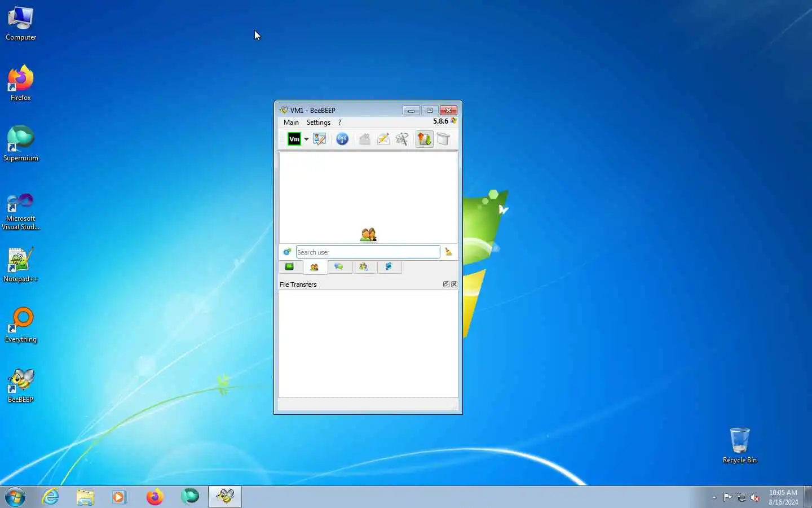Open the Computer desktop icon
Image resolution: width=812 pixels, height=508 pixels.
click(21, 24)
